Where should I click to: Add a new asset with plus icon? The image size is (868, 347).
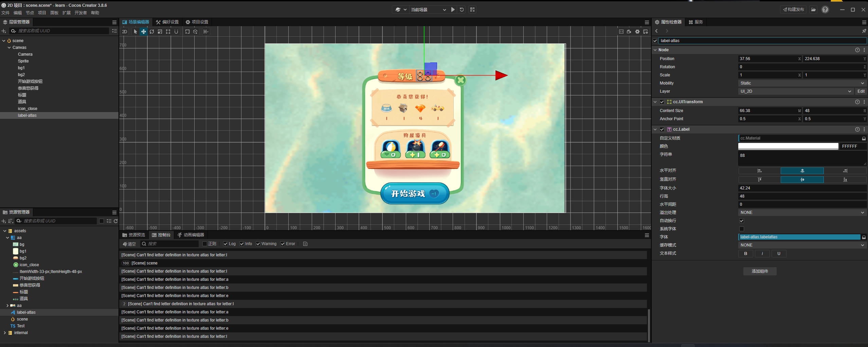pyautogui.click(x=4, y=221)
